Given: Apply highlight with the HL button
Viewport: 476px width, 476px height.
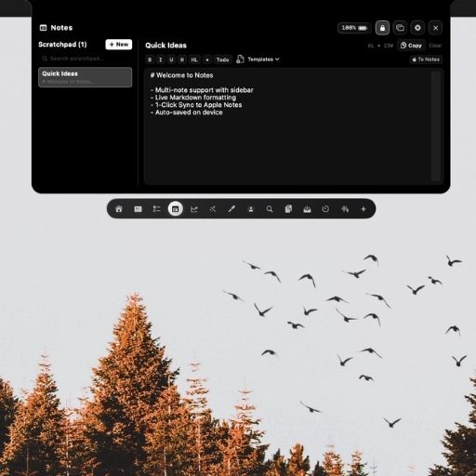Looking at the screenshot, I should (194, 59).
